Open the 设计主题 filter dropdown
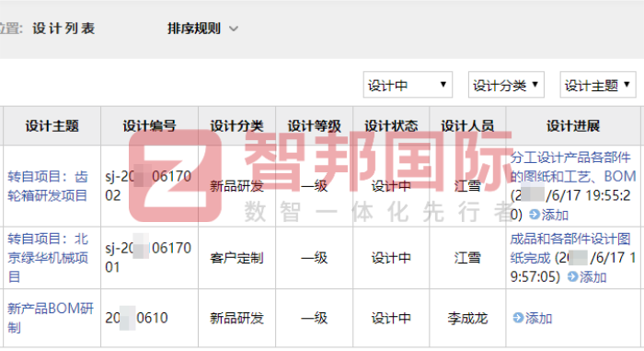 [598, 85]
